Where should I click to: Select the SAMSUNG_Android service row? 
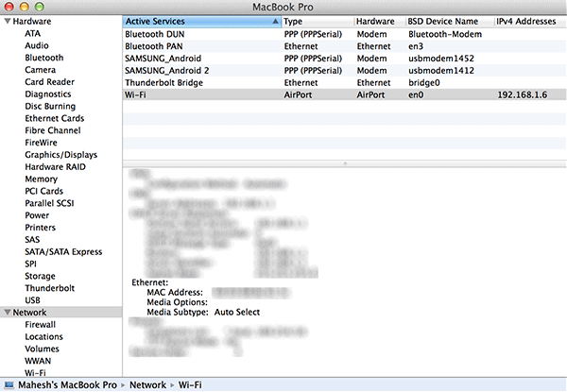344,59
